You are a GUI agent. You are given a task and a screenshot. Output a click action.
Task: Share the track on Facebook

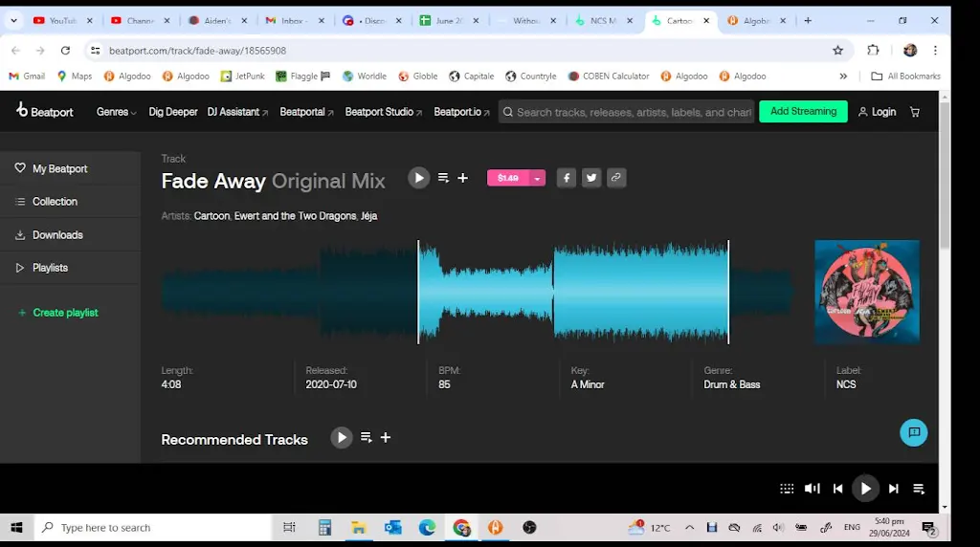click(567, 178)
